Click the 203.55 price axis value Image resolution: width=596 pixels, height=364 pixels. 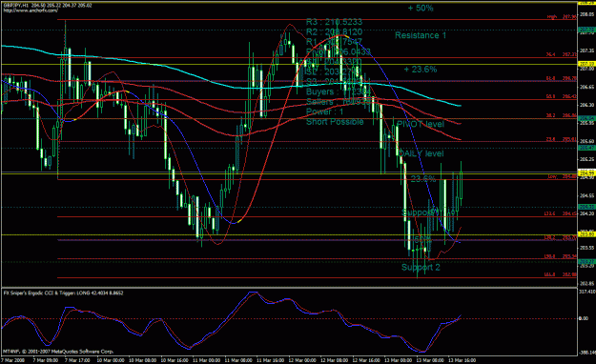(x=587, y=248)
